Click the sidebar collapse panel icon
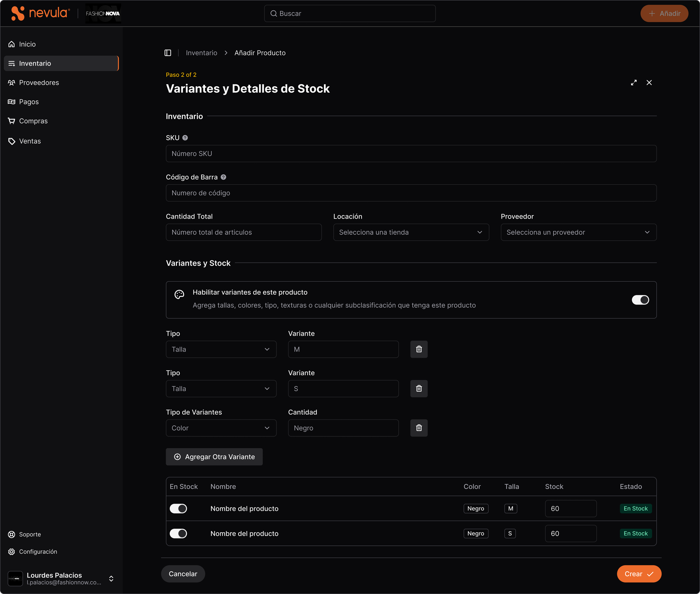The image size is (700, 594). (x=168, y=53)
